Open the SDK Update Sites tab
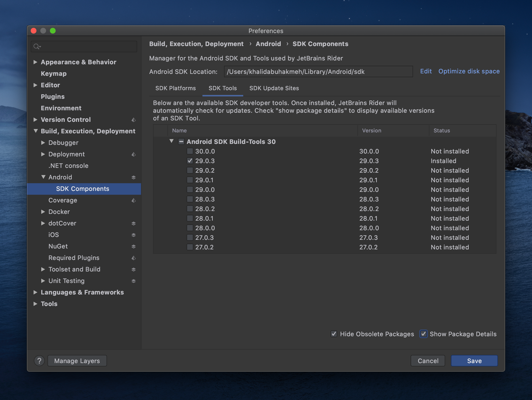Screen dimensions: 532x400 click(x=274, y=88)
